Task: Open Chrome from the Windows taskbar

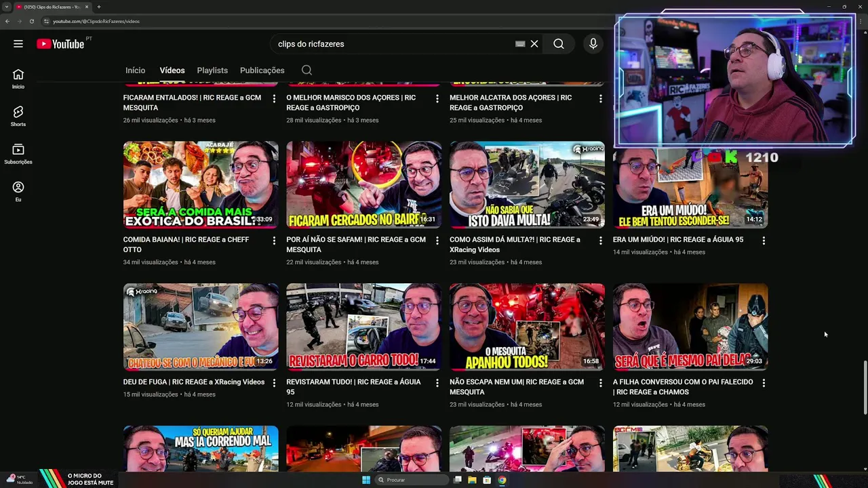Action: (502, 480)
